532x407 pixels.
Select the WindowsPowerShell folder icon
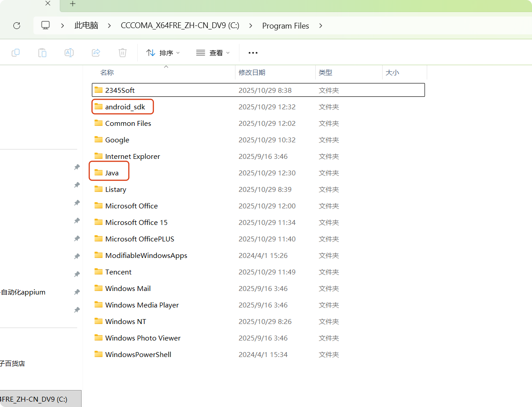coord(99,354)
